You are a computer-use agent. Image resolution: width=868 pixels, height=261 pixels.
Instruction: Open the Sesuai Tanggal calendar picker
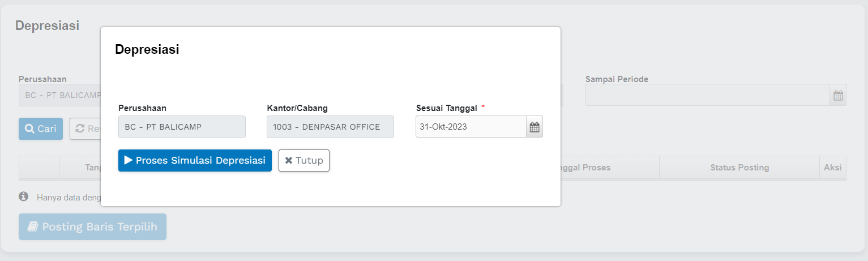pyautogui.click(x=535, y=127)
